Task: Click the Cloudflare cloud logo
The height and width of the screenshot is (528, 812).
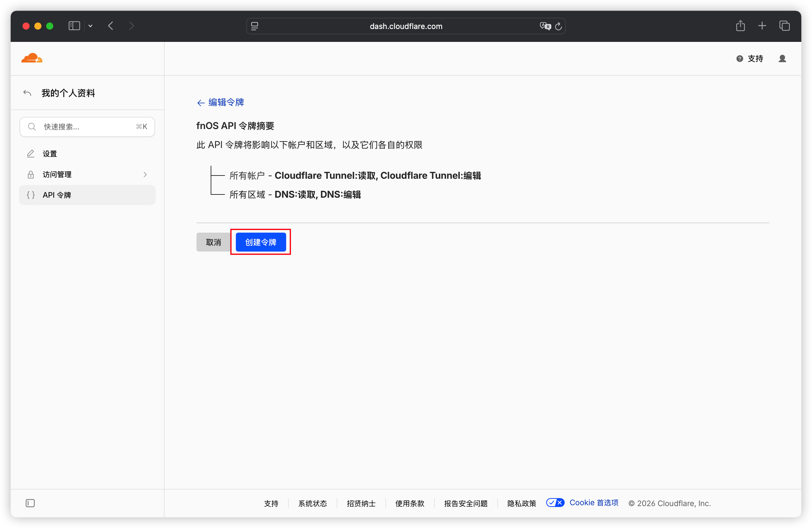Action: pos(32,58)
